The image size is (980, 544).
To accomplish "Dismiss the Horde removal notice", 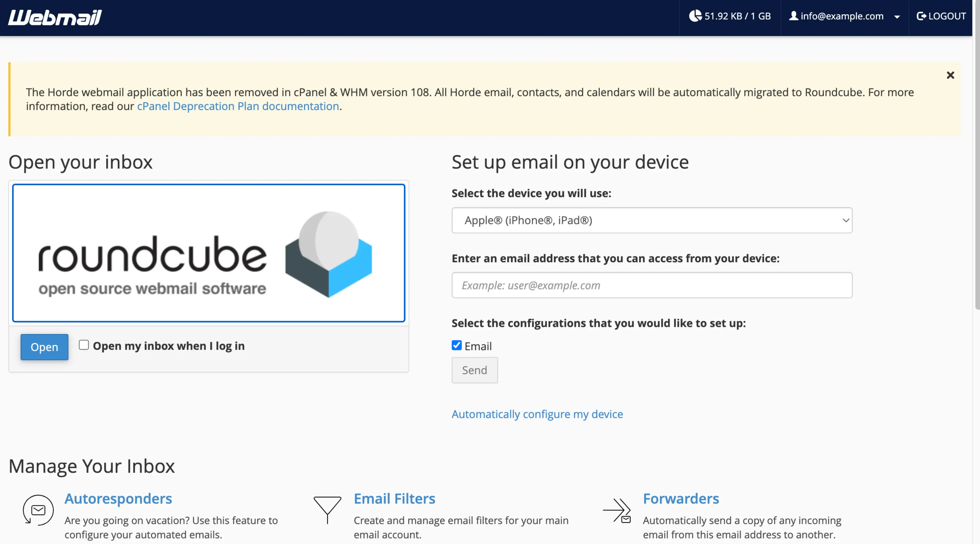I will [950, 75].
